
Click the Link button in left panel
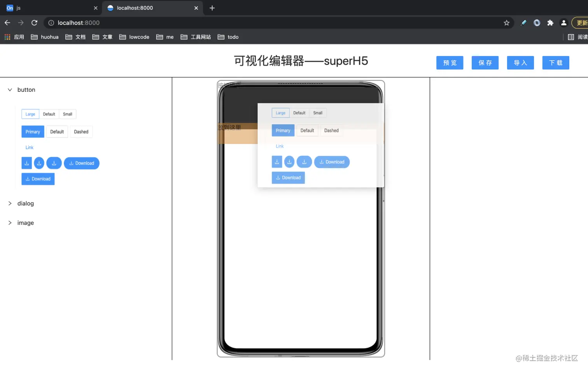click(30, 147)
